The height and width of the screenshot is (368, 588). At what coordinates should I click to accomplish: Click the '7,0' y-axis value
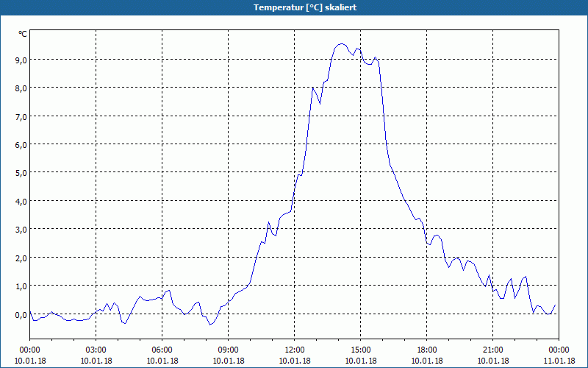coord(21,117)
